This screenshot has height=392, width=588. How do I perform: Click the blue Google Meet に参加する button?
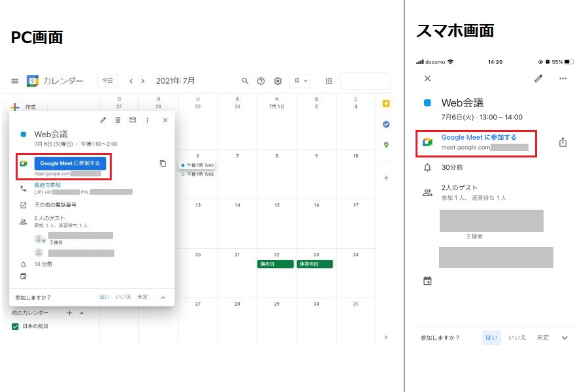click(70, 163)
